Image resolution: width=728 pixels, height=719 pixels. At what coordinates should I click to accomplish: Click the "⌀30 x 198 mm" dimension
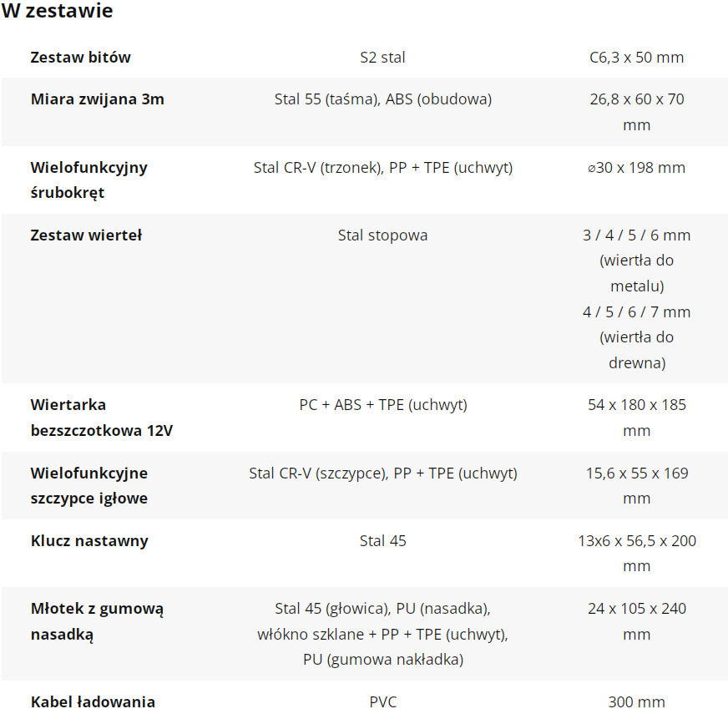[636, 167]
